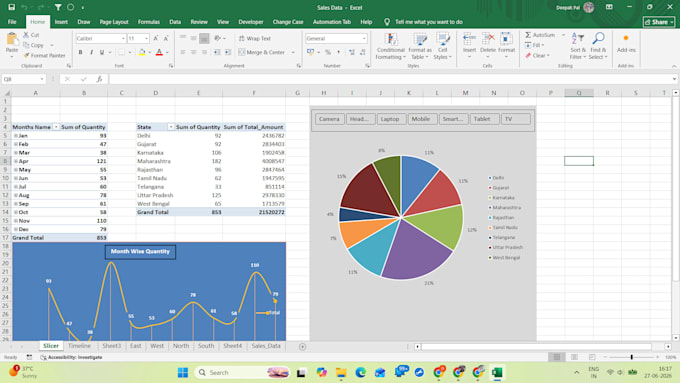Viewport: 680px width, 383px height.
Task: Toggle Wrap Text
Action: click(x=255, y=39)
